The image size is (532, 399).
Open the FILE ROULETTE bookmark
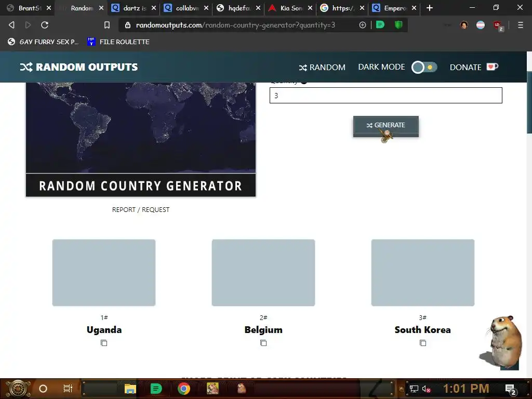click(x=118, y=42)
